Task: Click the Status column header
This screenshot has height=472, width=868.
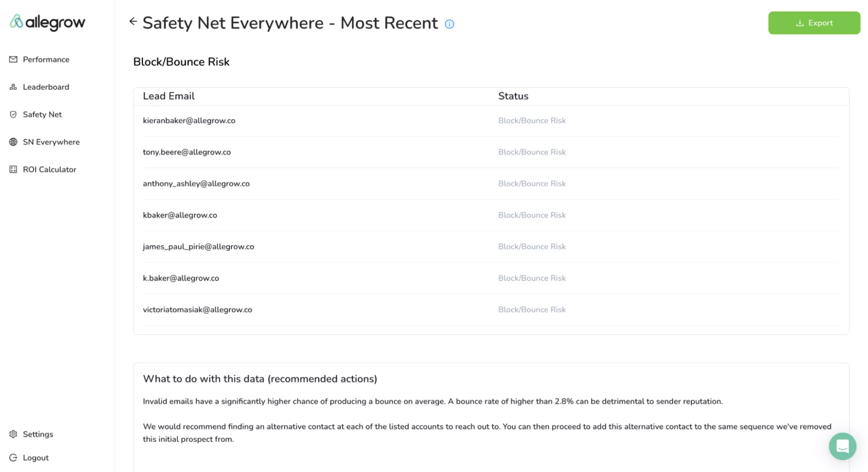Action: [513, 96]
